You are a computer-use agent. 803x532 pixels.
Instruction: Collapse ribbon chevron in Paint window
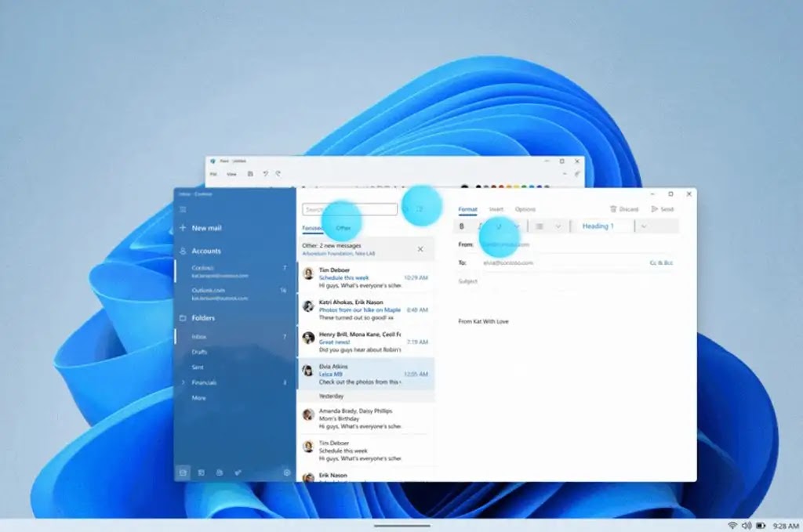pyautogui.click(x=565, y=174)
